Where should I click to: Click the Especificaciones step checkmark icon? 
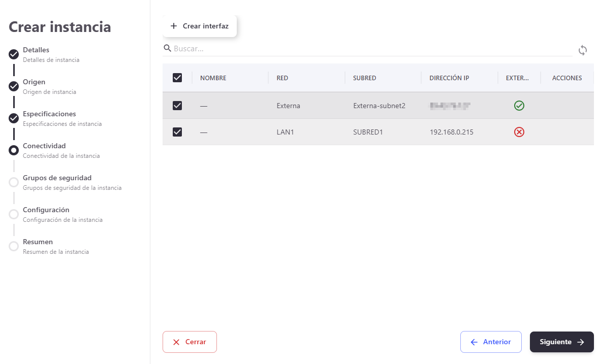14,118
